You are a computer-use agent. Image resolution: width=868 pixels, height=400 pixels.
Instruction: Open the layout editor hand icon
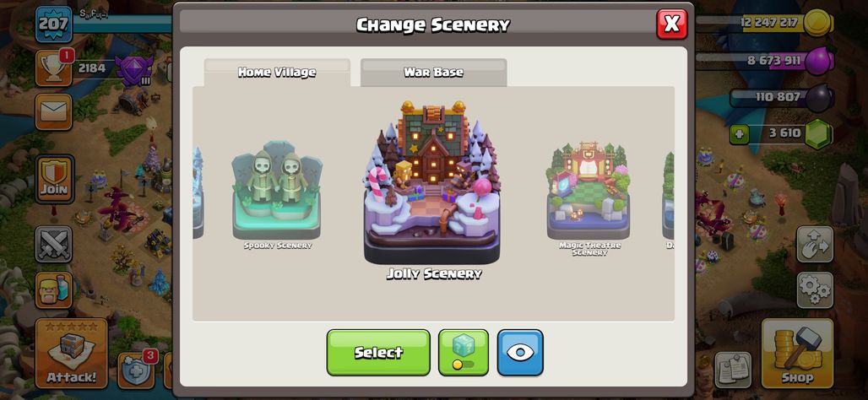click(x=815, y=244)
